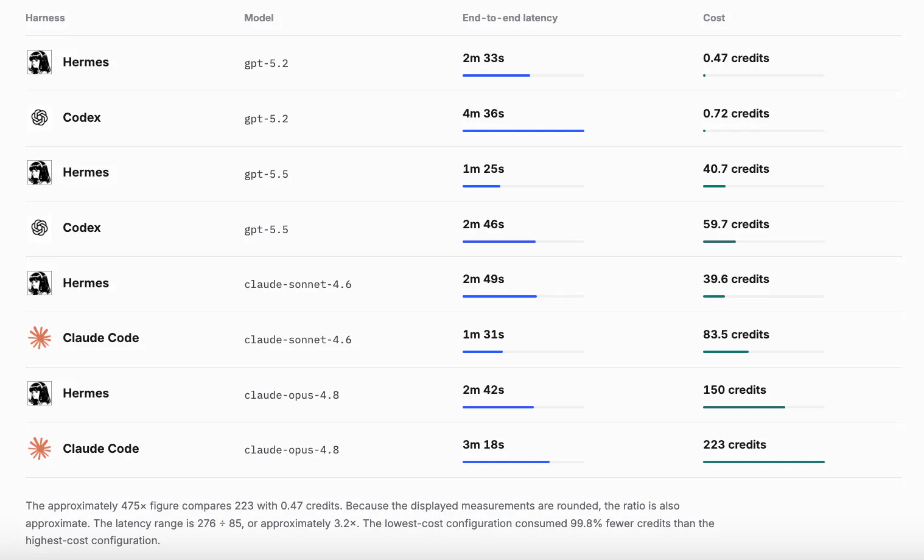Click the Hermes avatar icon in the claude-sonnet-4.6 row
Screen dimensions: 924x560
click(x=40, y=283)
